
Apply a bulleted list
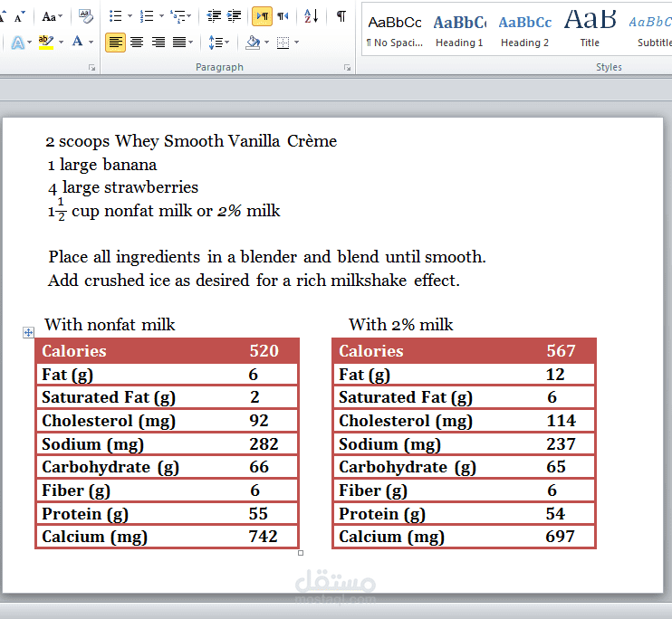click(x=116, y=16)
